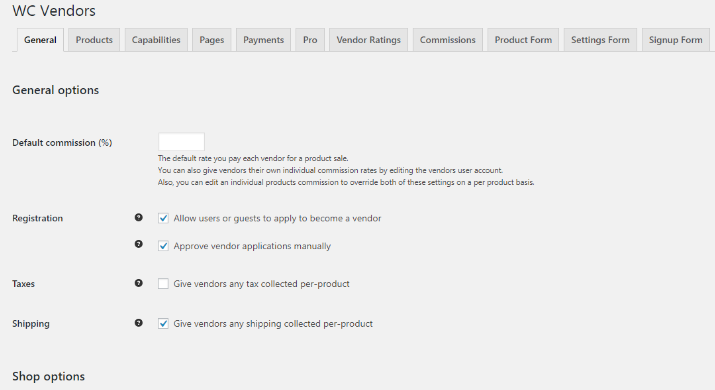The image size is (715, 390).
Task: Show help icon for approve applications manually
Action: pyautogui.click(x=139, y=244)
